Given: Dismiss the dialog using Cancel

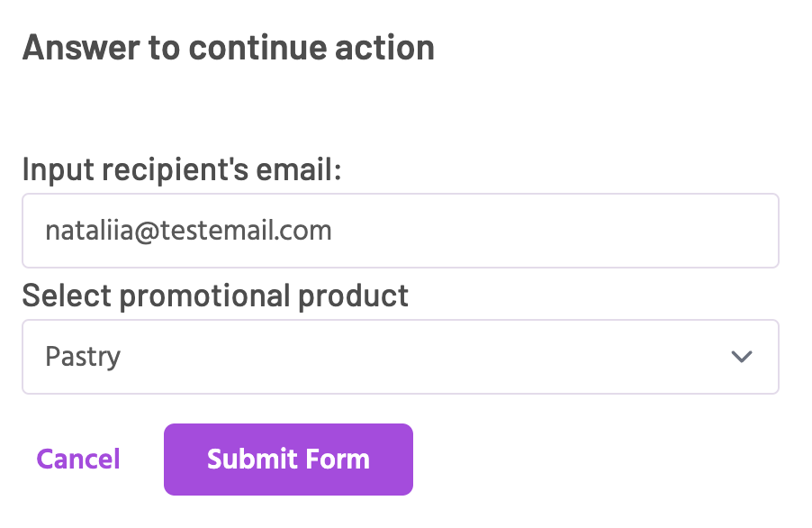Looking at the screenshot, I should tap(78, 460).
